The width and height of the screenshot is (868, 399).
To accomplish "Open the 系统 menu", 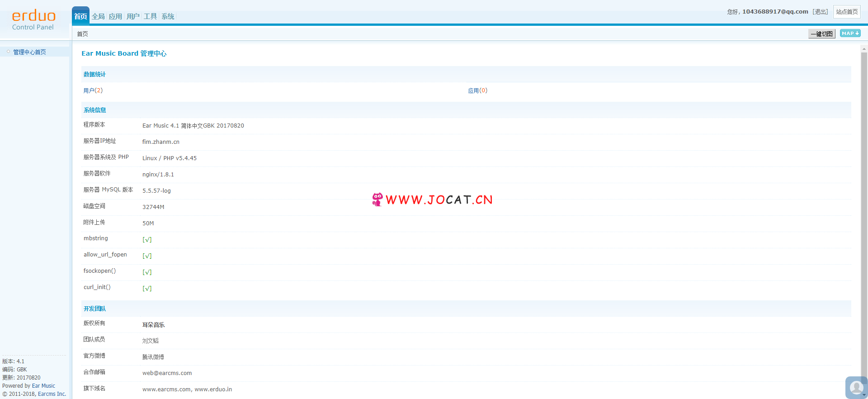I will pyautogui.click(x=168, y=16).
